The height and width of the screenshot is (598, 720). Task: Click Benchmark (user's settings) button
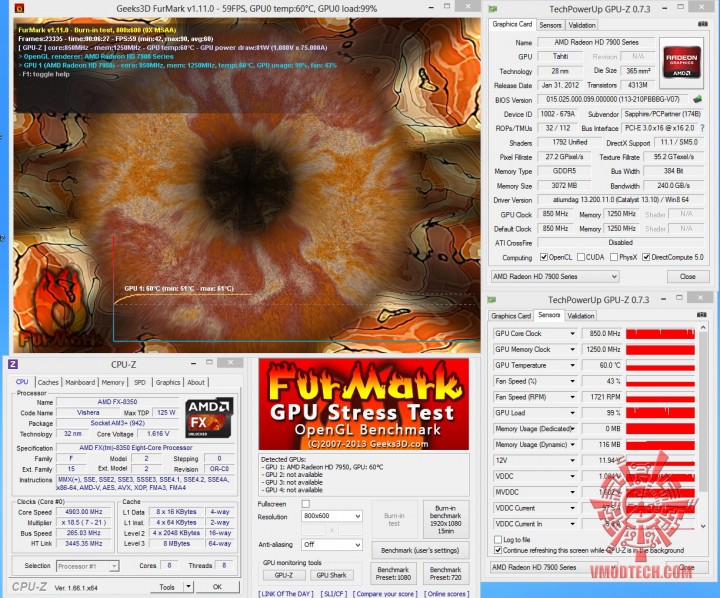tap(420, 550)
